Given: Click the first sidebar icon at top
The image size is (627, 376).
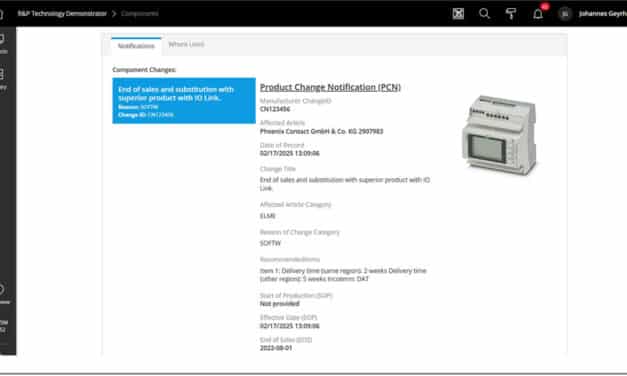Looking at the screenshot, I should [2, 39].
